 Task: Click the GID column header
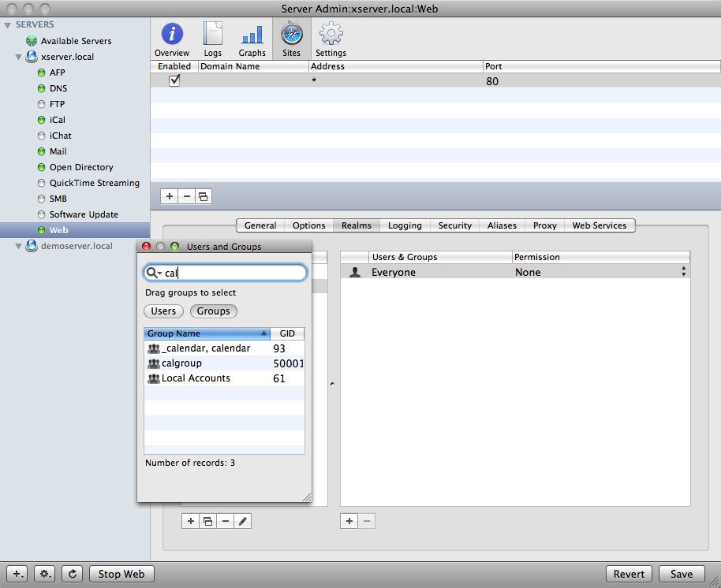[287, 333]
